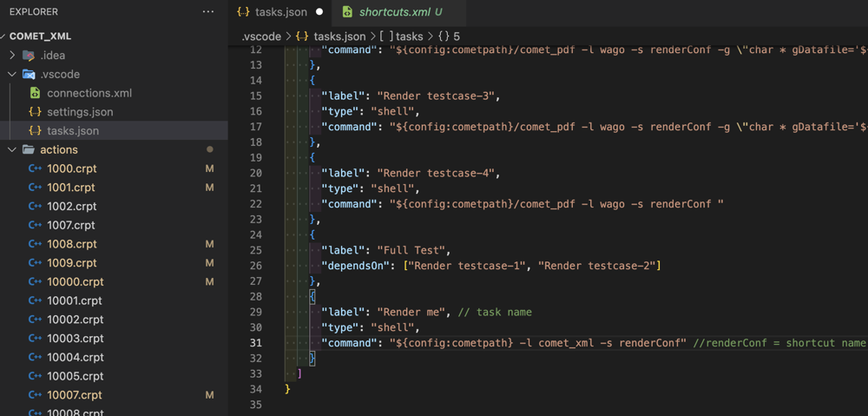Click the JSON icon beside tasks.json in explorer
868x416 pixels.
tap(35, 131)
